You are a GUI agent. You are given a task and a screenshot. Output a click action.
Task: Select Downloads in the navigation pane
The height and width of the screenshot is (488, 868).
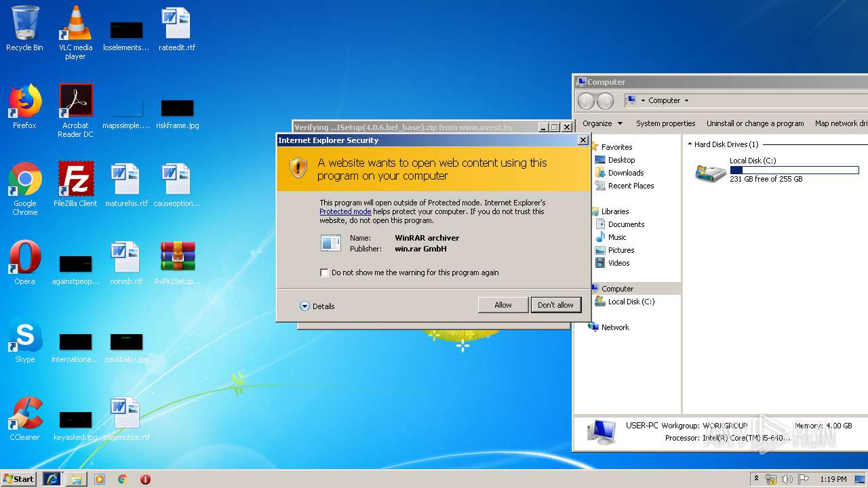[626, 173]
